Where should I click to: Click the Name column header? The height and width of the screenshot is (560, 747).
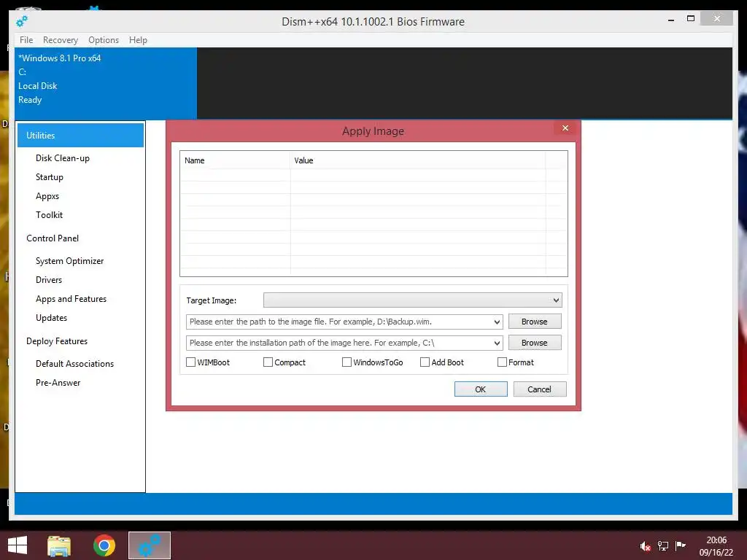(236, 160)
